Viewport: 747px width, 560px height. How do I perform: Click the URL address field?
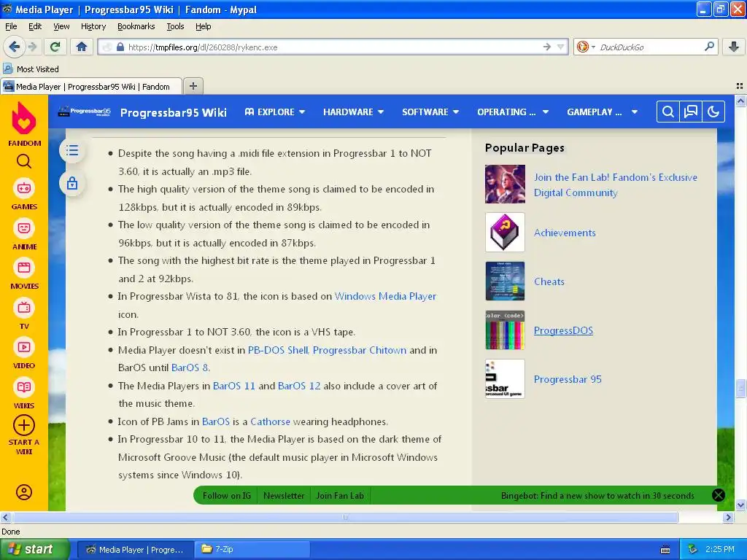333,47
